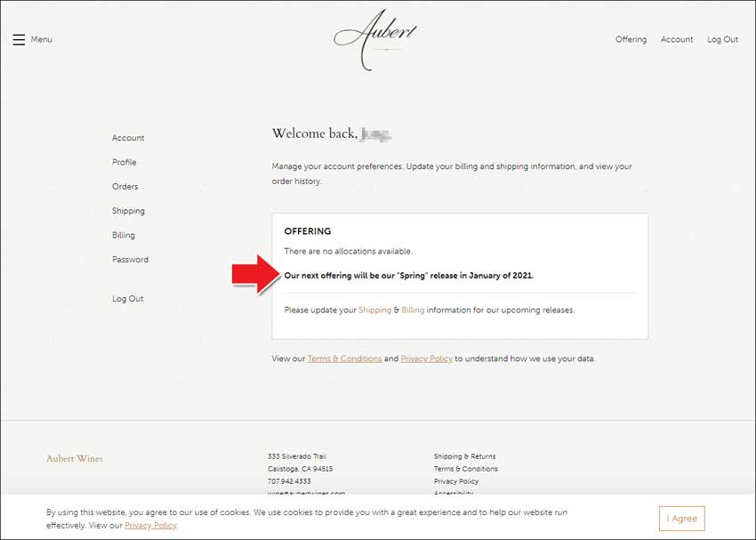Image resolution: width=756 pixels, height=540 pixels.
Task: Click Aubert Wines footer title
Action: tap(75, 458)
